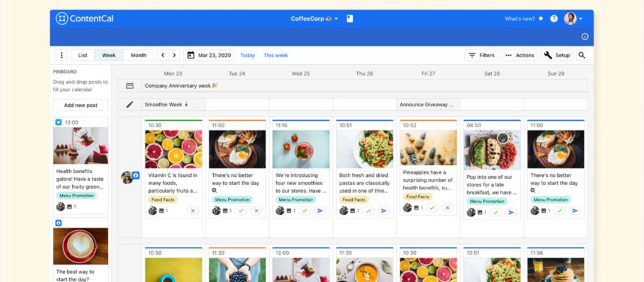Screen dimensions: 644x282
Task: Open Company Anniversary week campaign
Action: tap(365, 86)
